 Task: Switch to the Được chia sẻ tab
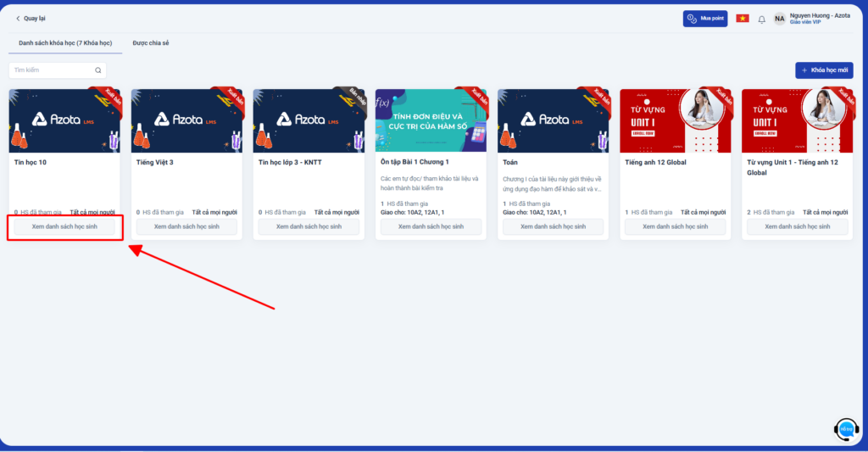150,42
